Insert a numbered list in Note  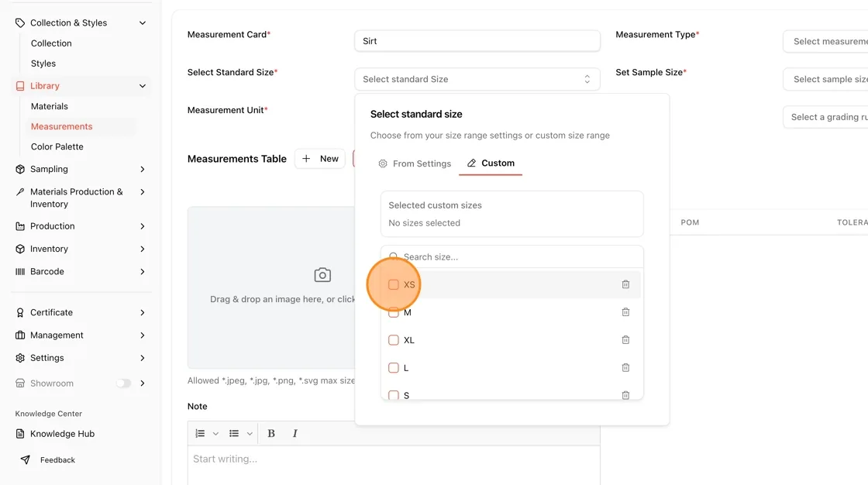coord(201,434)
